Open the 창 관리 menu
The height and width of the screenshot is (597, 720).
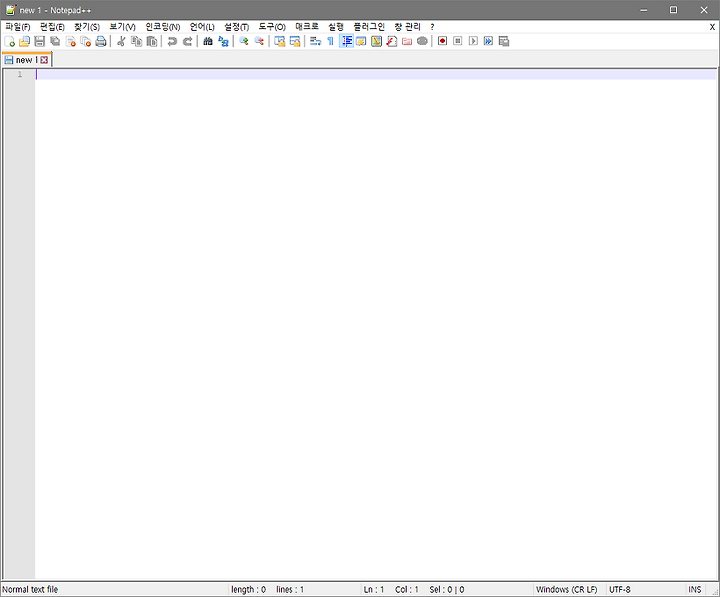pyautogui.click(x=407, y=27)
